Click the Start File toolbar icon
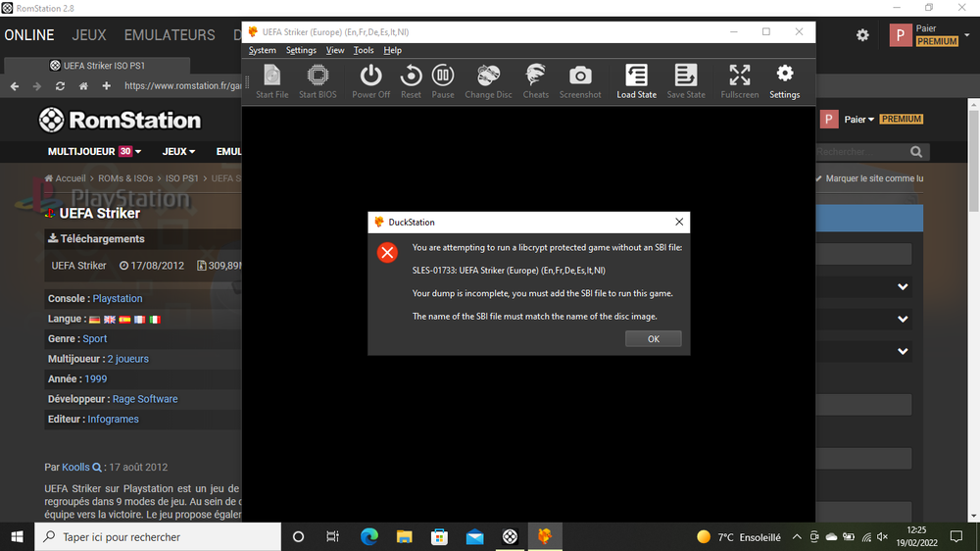Viewport: 980px width, 551px height. pyautogui.click(x=271, y=80)
